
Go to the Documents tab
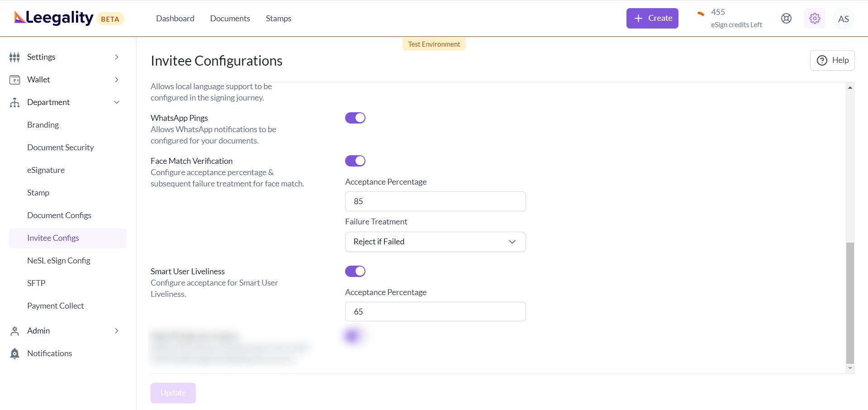click(x=230, y=19)
